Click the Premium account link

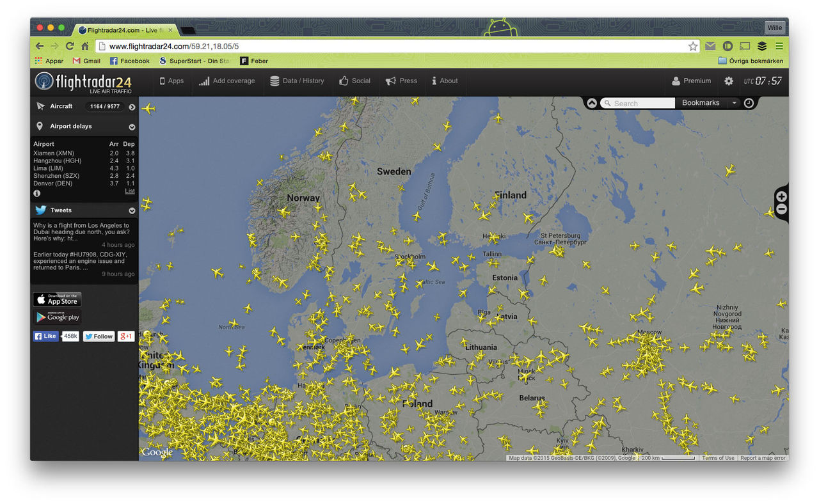(x=692, y=81)
